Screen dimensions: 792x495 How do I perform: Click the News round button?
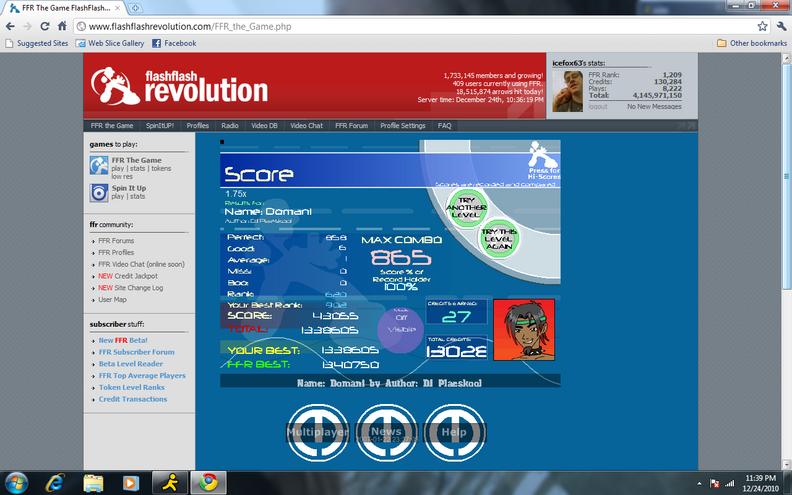386,432
